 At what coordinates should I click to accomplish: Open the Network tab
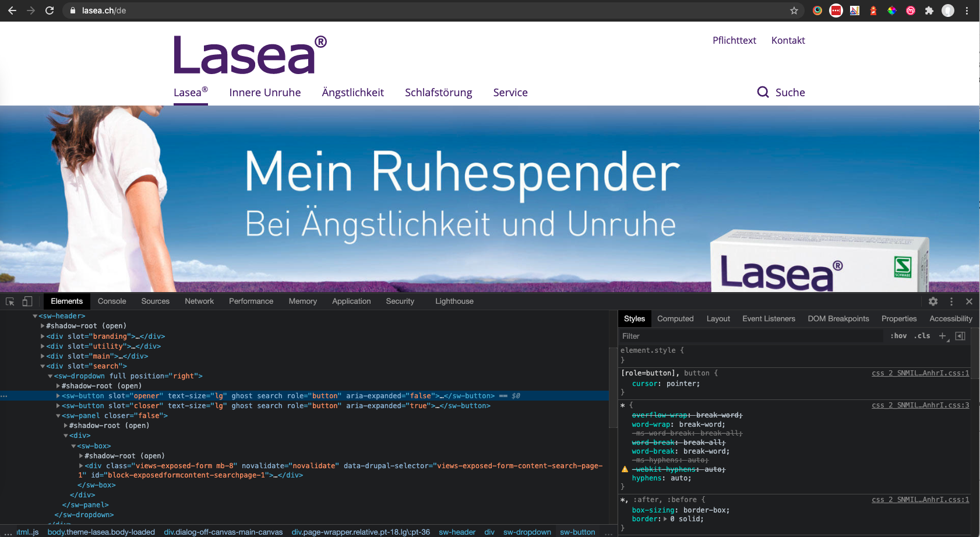(199, 301)
